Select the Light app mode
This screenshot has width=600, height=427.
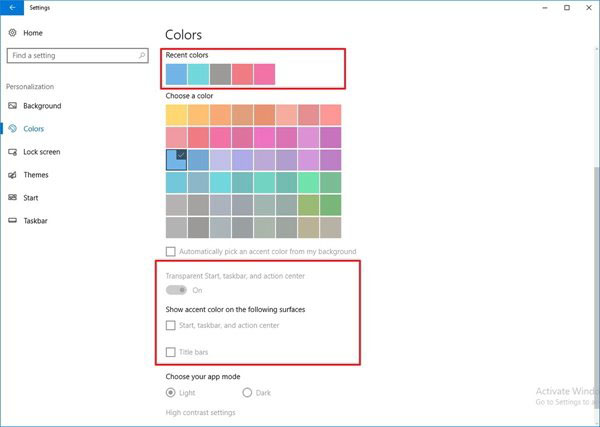(x=171, y=393)
